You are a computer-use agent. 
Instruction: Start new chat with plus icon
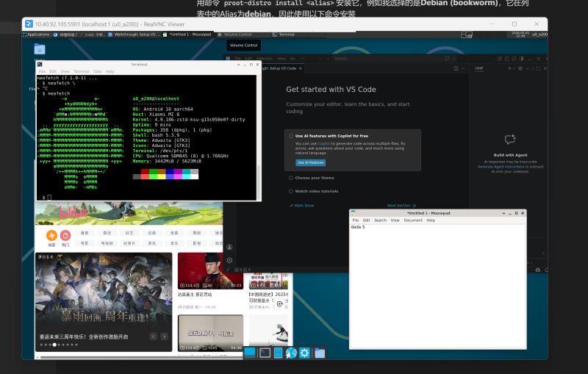[x=509, y=68]
